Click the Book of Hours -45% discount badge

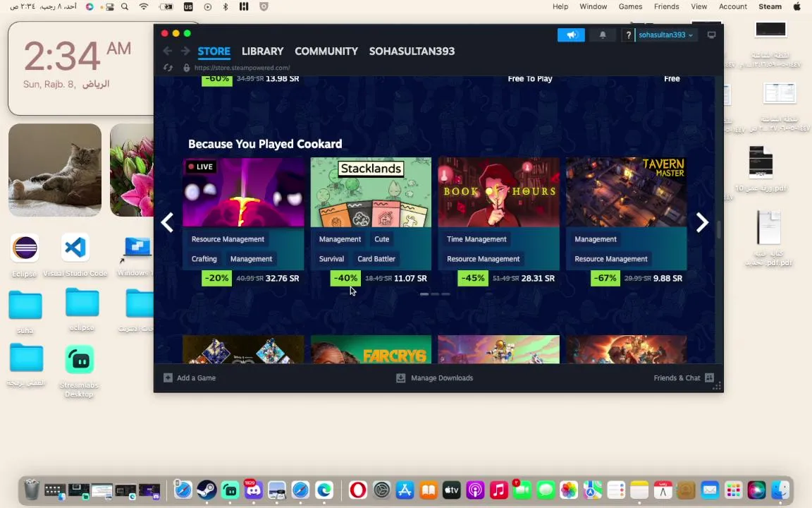[x=472, y=279]
